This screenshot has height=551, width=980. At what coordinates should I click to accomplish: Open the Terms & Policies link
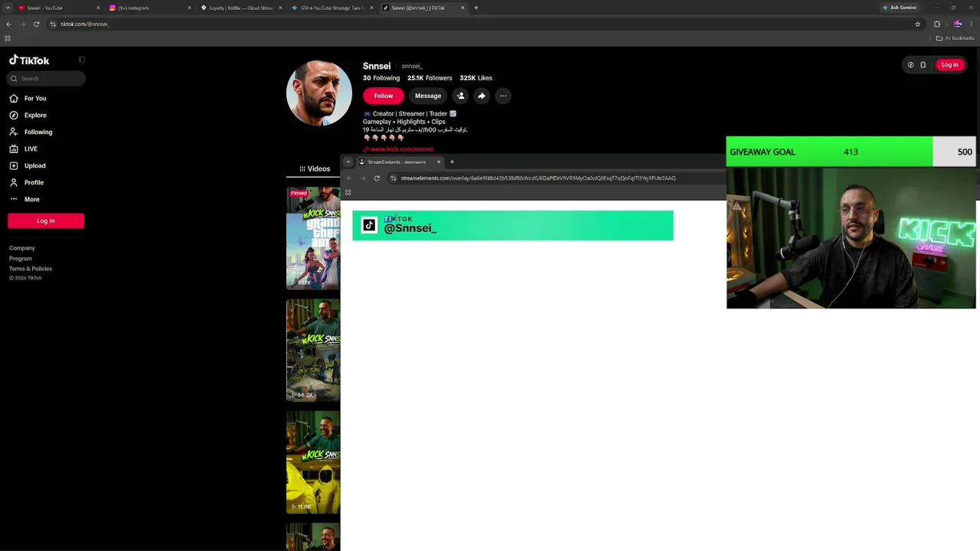click(x=31, y=269)
